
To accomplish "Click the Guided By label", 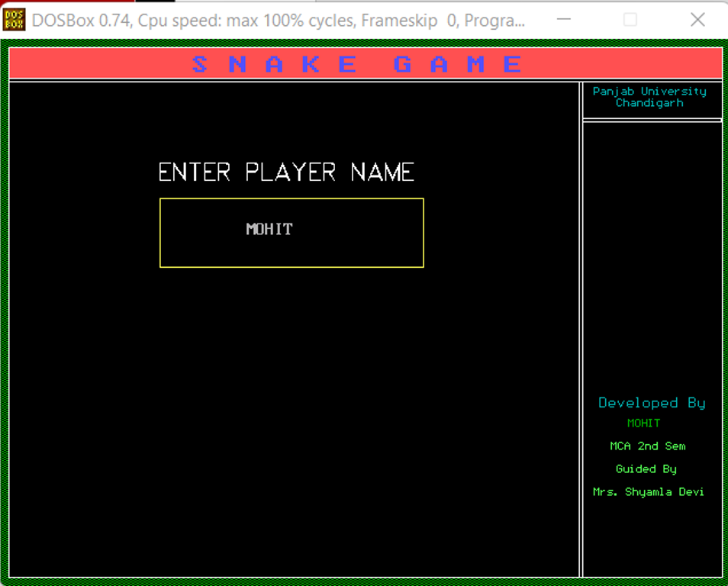I will tap(646, 468).
